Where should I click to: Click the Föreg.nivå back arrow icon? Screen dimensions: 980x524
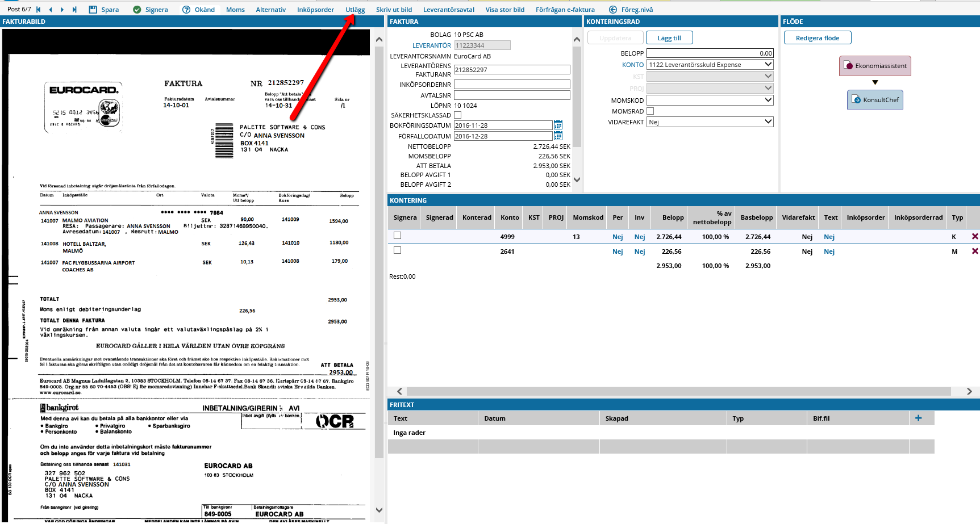(x=613, y=10)
